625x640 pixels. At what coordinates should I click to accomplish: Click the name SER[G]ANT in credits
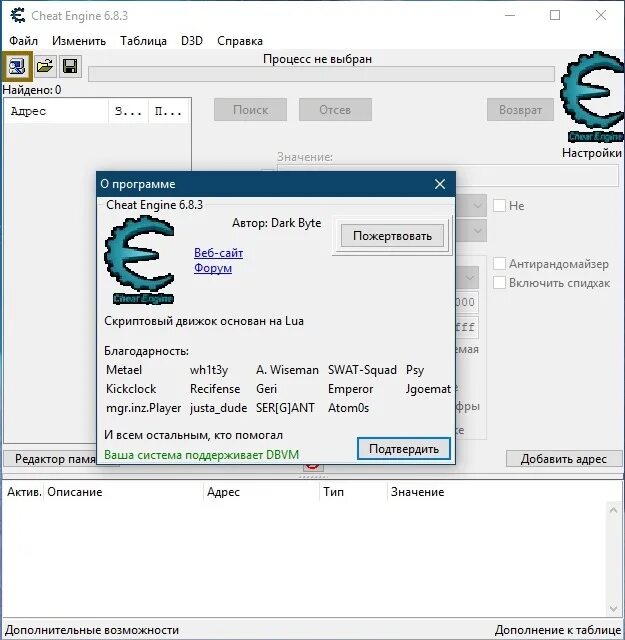click(x=285, y=408)
